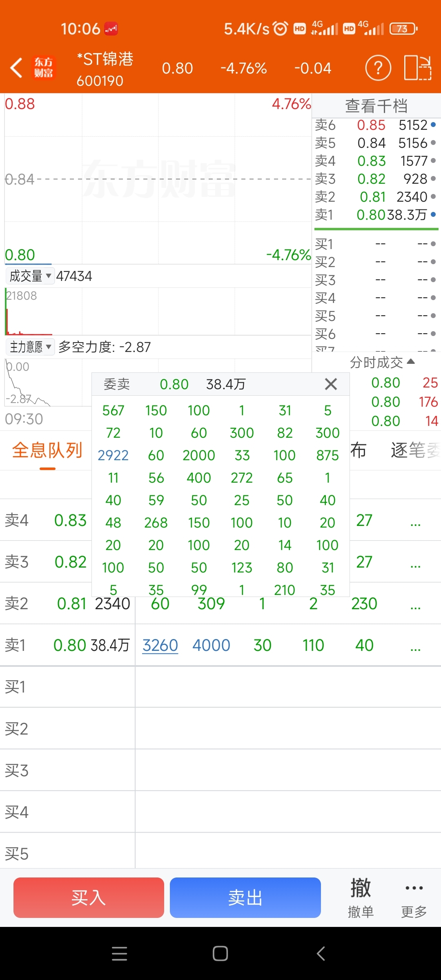Open the 更多 menu

click(414, 898)
